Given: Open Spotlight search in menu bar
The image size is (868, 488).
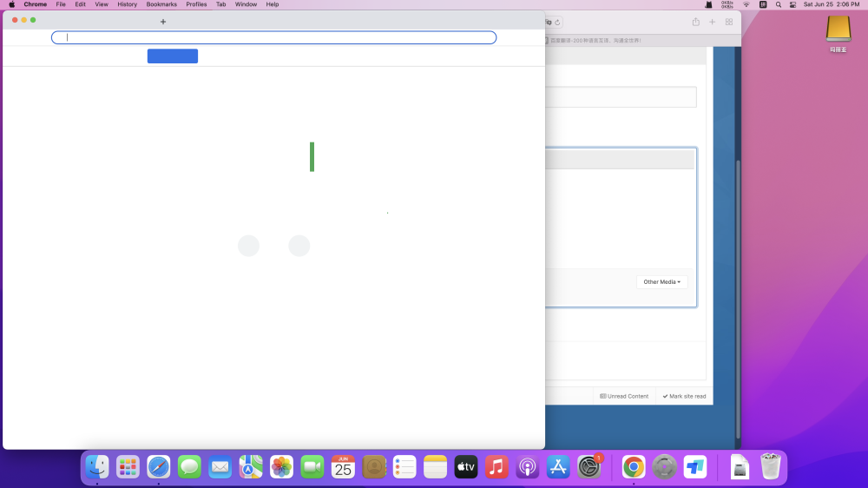Looking at the screenshot, I should point(779,4).
